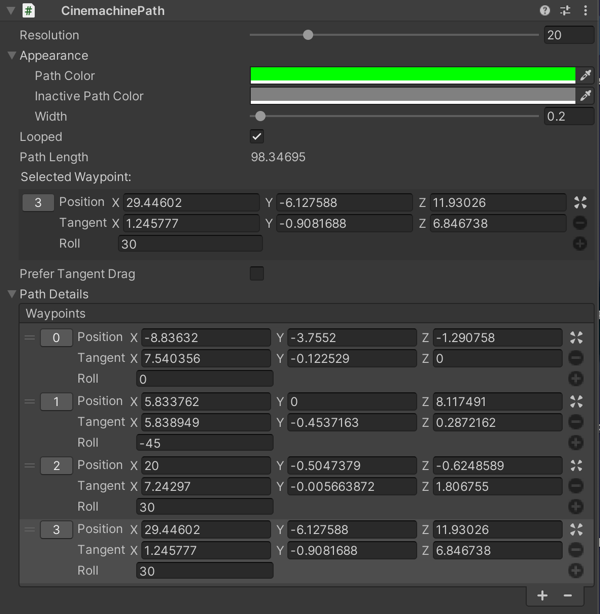Insert a waypoint after waypoint 2
600x614 pixels.
(x=576, y=507)
